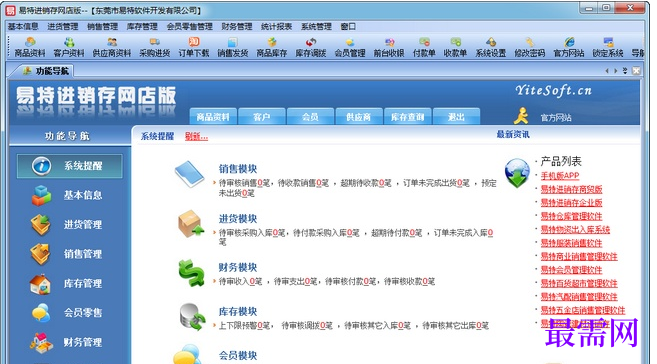The width and height of the screenshot is (657, 364).
Task: Open the 易特五金店销售管理软件 link
Action: [583, 310]
